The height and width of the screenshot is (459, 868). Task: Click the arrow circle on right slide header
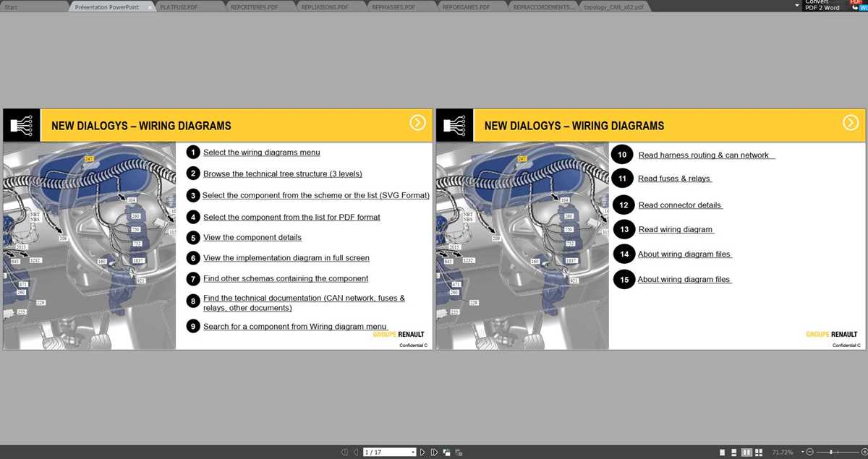click(x=851, y=122)
